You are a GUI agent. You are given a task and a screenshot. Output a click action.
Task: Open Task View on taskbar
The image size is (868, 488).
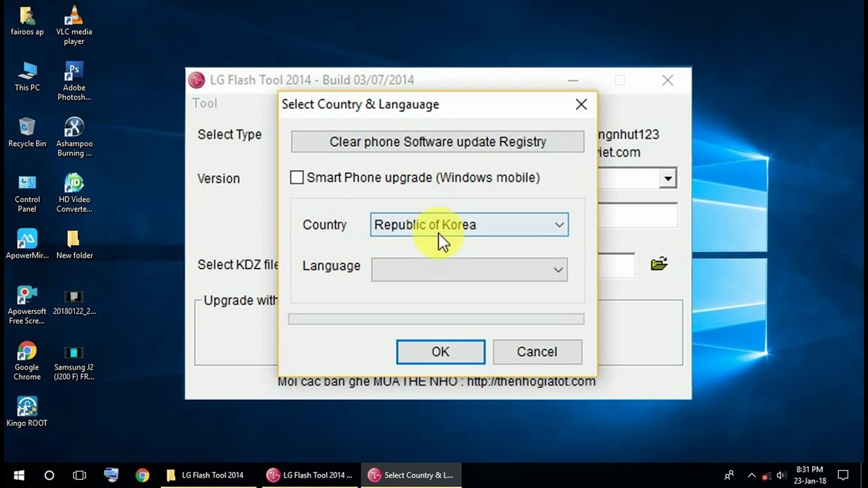point(79,475)
